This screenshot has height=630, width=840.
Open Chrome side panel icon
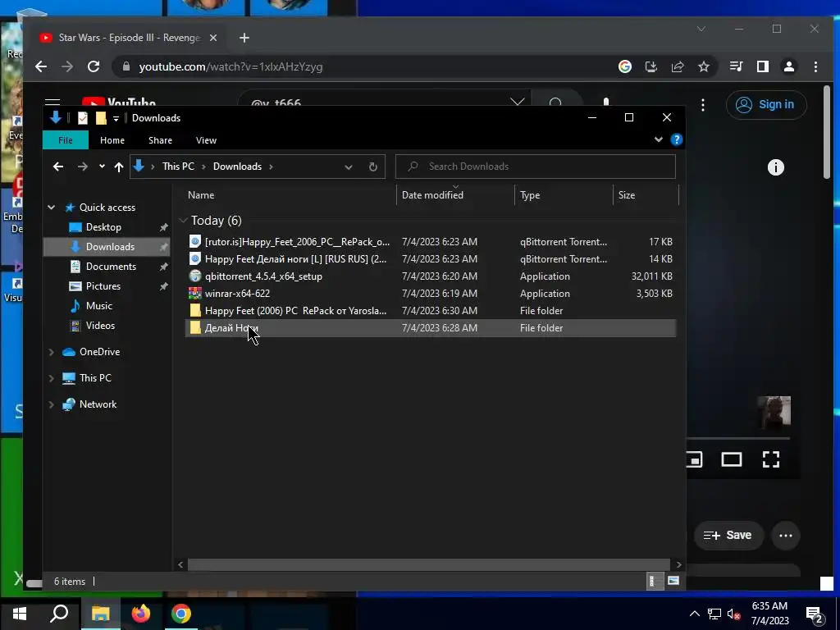(x=763, y=66)
